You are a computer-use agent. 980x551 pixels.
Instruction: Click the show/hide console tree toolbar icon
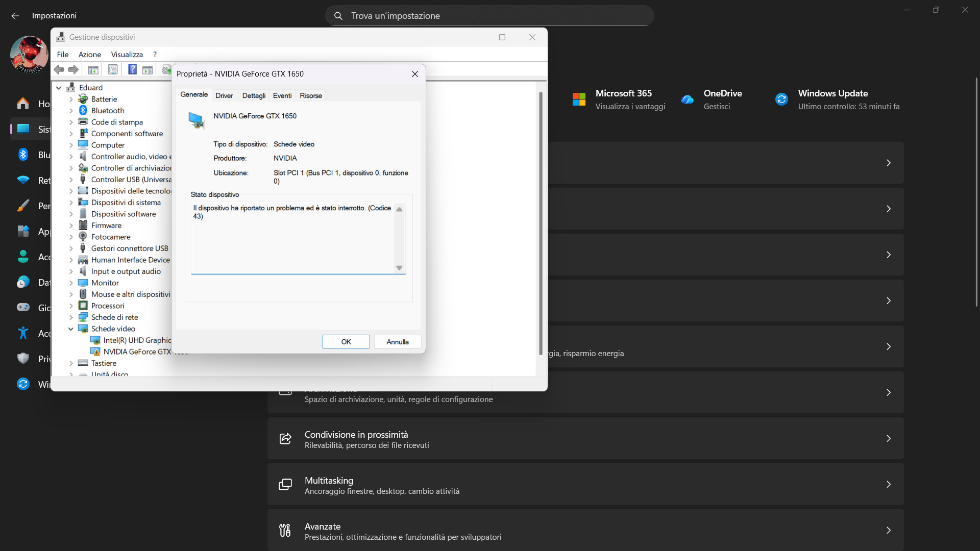tap(93, 69)
